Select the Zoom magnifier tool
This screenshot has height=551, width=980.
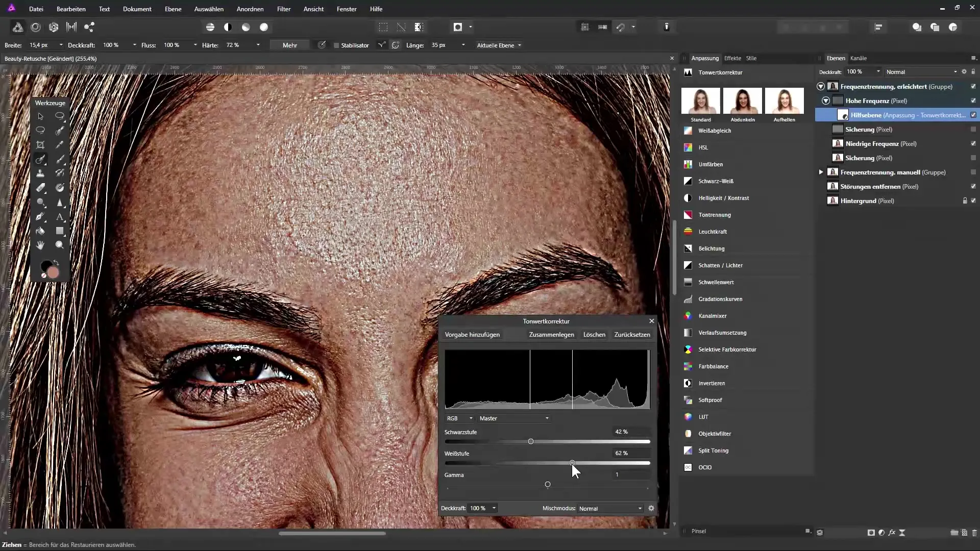tap(60, 245)
